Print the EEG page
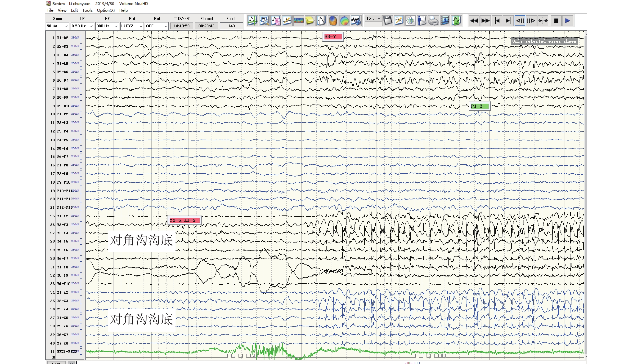The height and width of the screenshot is (364, 632). click(x=433, y=21)
